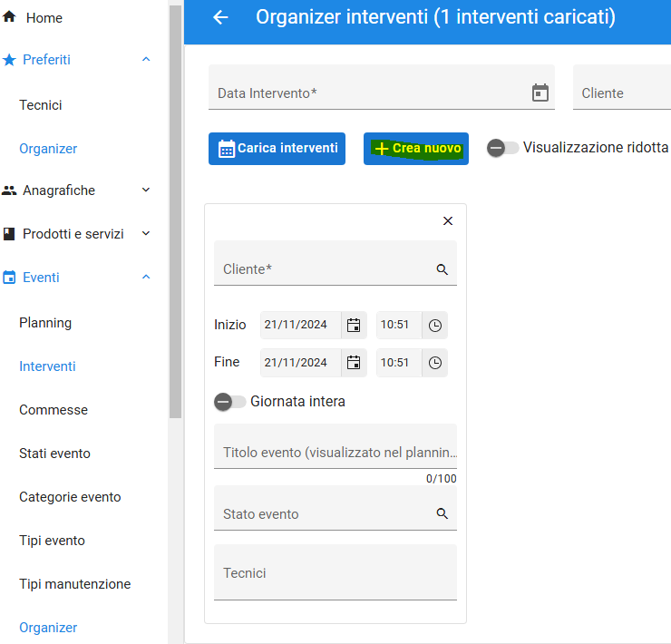Click the Cliente* search magnifier icon
The width and height of the screenshot is (671, 644).
click(x=442, y=269)
